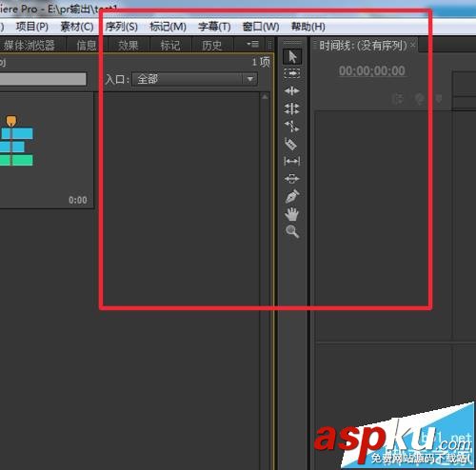Open the 项目(P) menu
Screen dimensions: 476x470
(32, 27)
